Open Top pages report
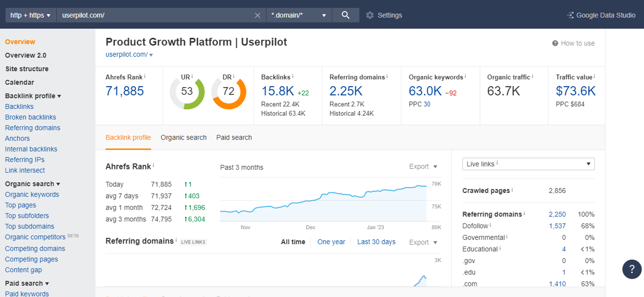The height and width of the screenshot is (297, 644). tap(21, 205)
